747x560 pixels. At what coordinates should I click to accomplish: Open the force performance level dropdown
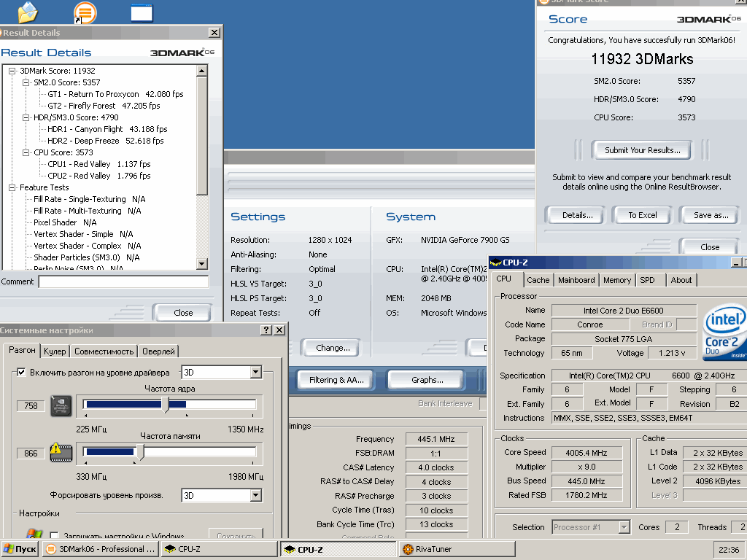256,495
